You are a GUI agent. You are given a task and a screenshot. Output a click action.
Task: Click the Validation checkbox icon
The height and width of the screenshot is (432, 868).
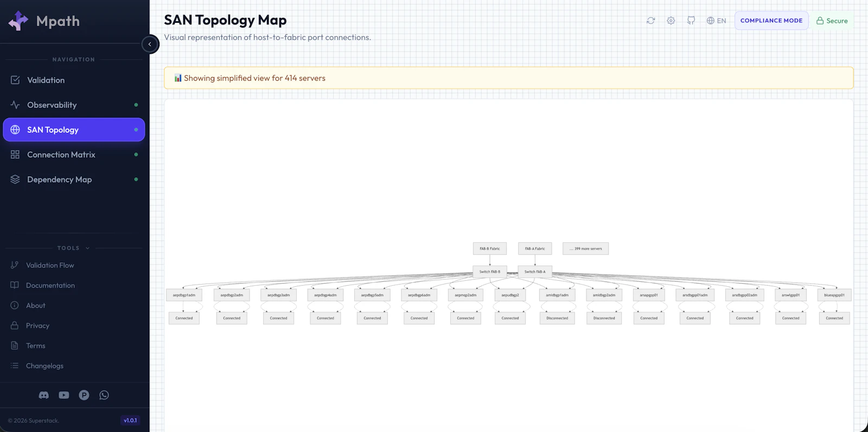[15, 80]
